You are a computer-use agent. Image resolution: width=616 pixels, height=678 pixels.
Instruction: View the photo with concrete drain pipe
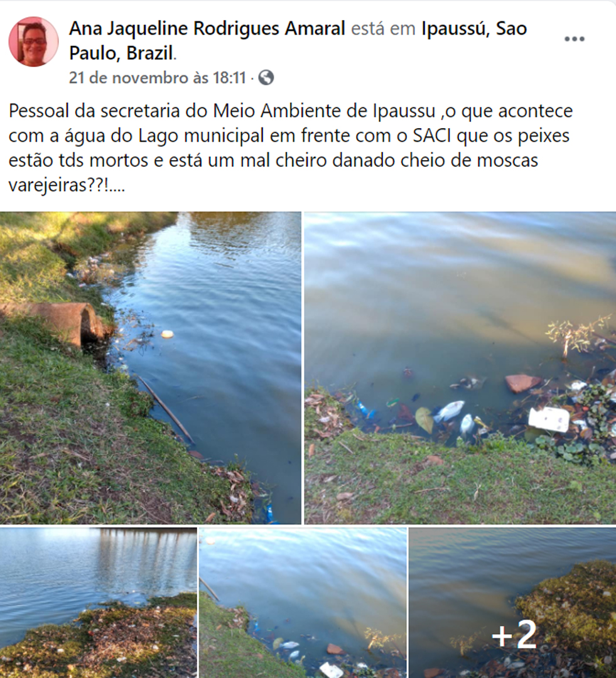coord(151,368)
